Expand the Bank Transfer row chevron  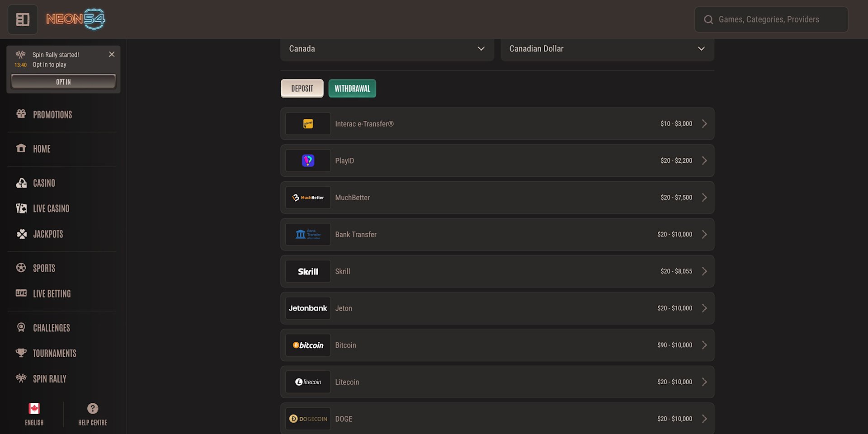704,235
